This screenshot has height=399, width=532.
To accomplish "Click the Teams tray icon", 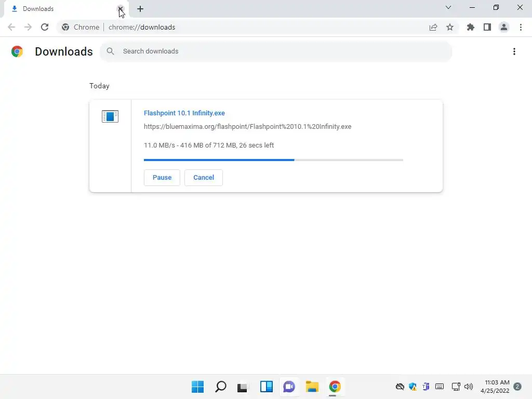I will coord(426,387).
